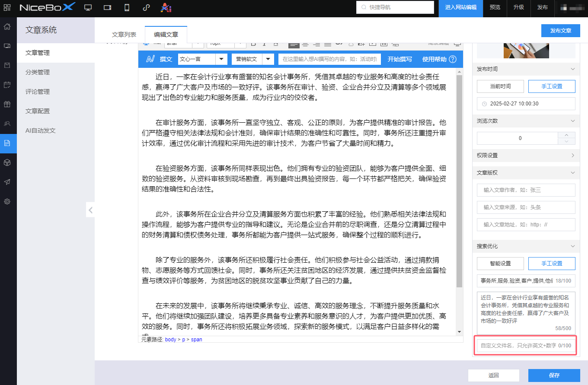
Task: Click the link-shaped icon in top bar
Action: [x=146, y=8]
